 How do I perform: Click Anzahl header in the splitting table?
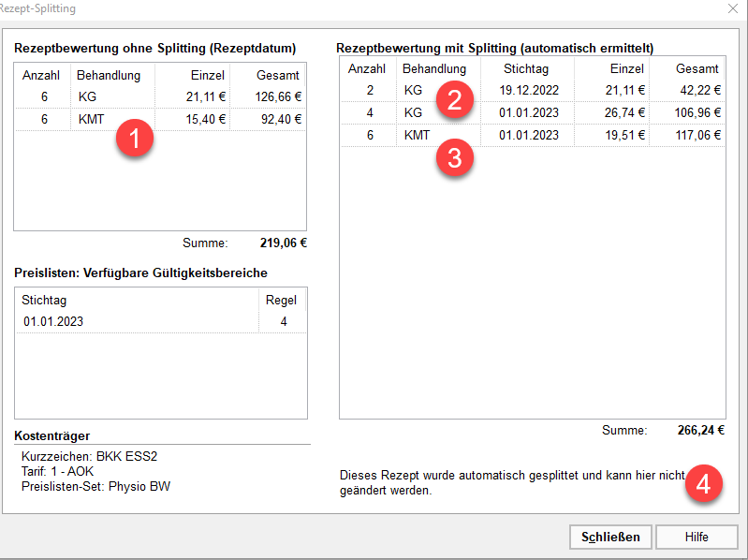point(369,69)
